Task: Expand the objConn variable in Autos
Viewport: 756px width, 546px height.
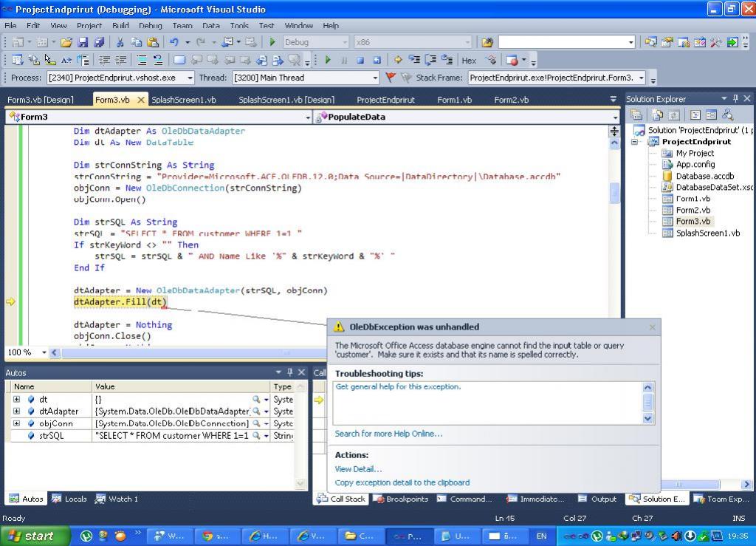Action: (17, 423)
